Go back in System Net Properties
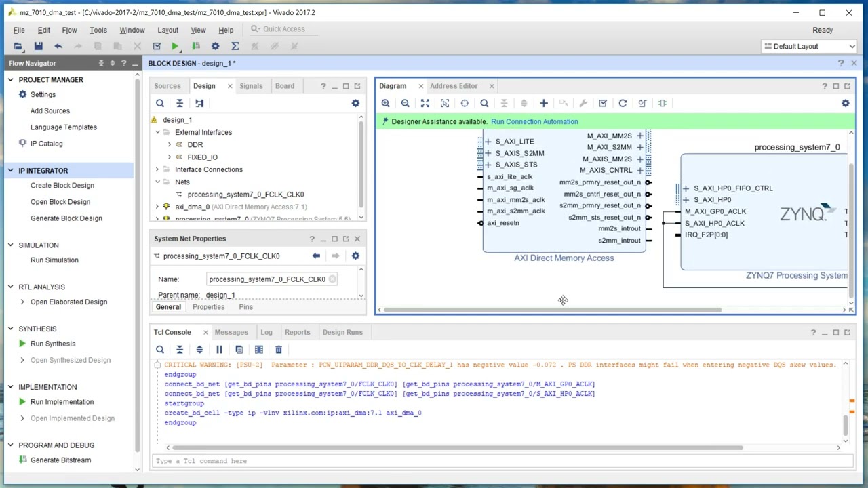The image size is (868, 488). 316,256
